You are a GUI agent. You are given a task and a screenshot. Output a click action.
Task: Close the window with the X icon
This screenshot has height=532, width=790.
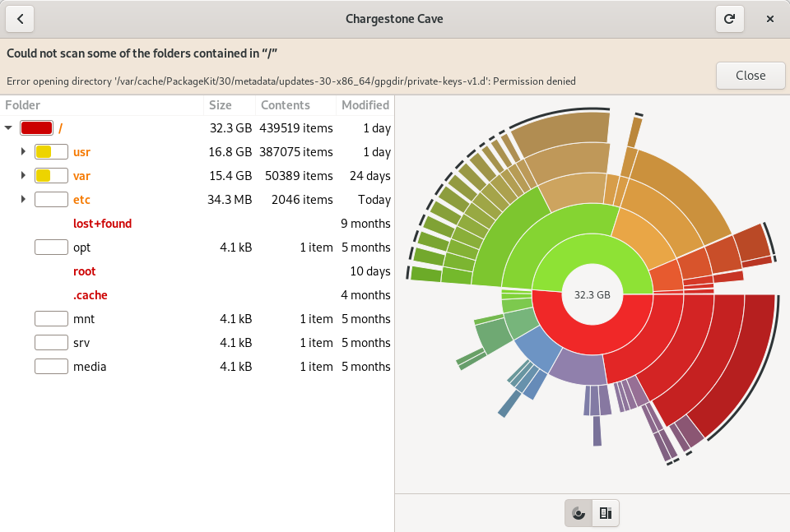(x=770, y=19)
